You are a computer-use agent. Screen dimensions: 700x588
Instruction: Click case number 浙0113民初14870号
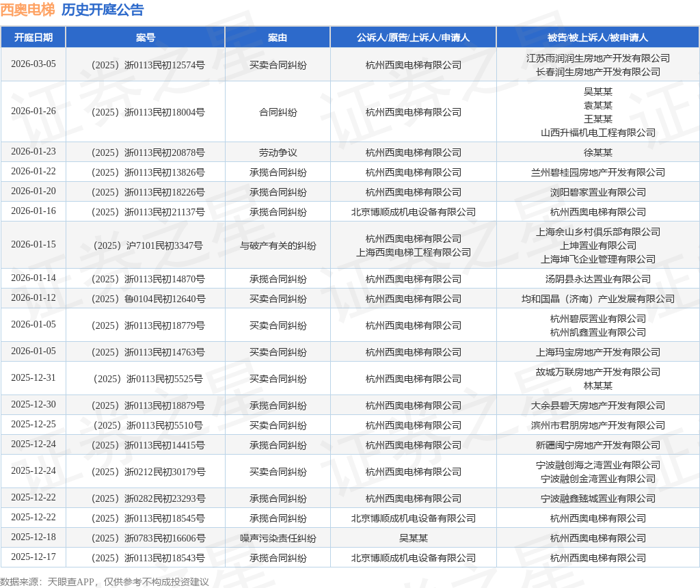pos(148,279)
